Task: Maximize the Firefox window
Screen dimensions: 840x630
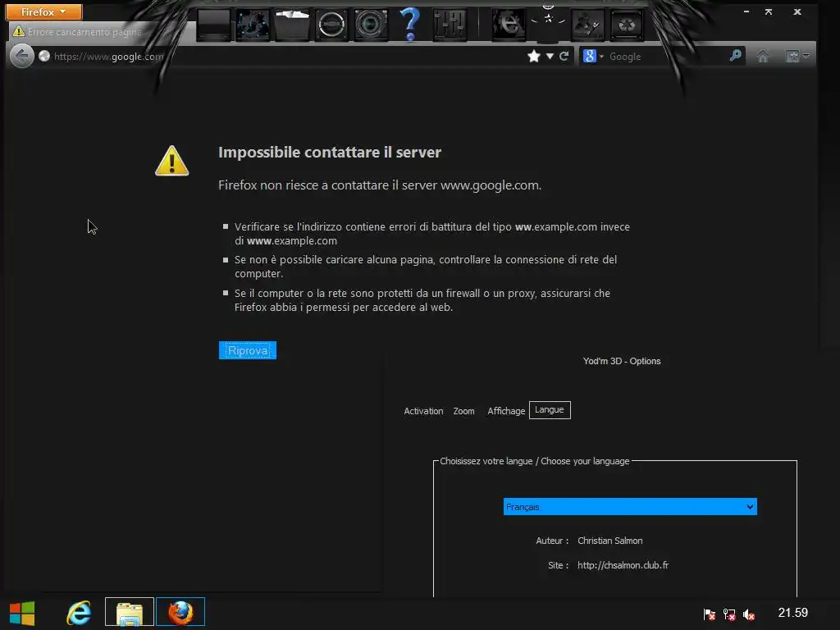Action: coord(769,11)
